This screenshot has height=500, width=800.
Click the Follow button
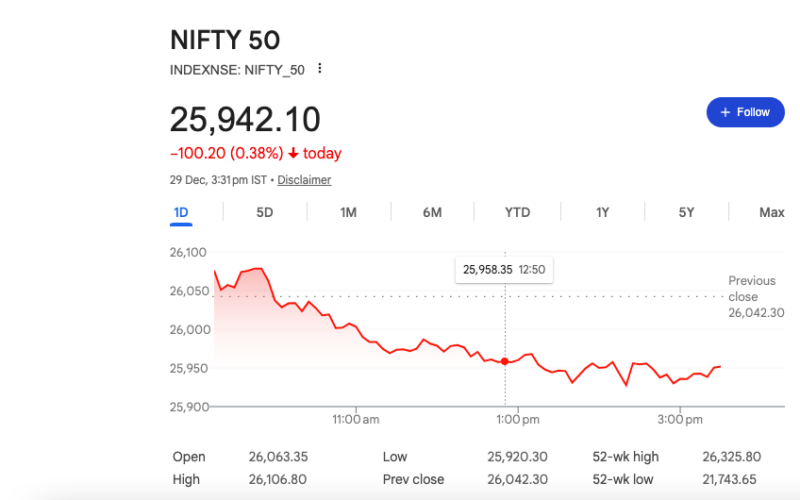pyautogui.click(x=745, y=112)
